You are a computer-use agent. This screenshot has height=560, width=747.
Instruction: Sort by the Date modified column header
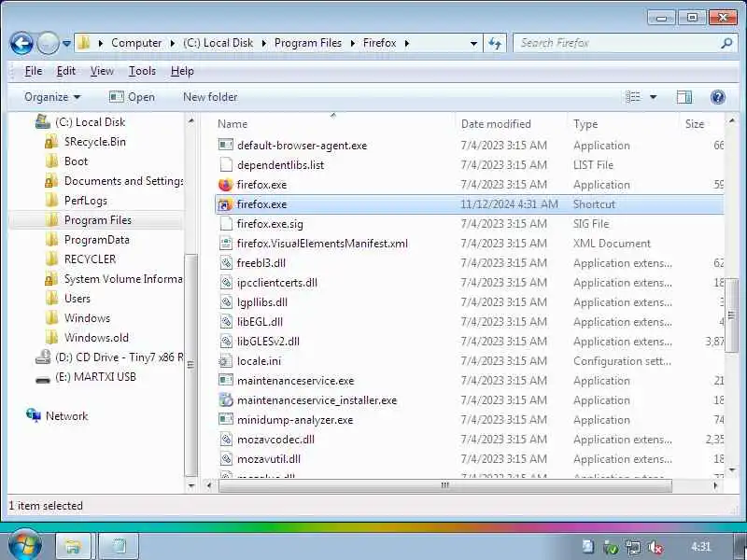coord(496,124)
